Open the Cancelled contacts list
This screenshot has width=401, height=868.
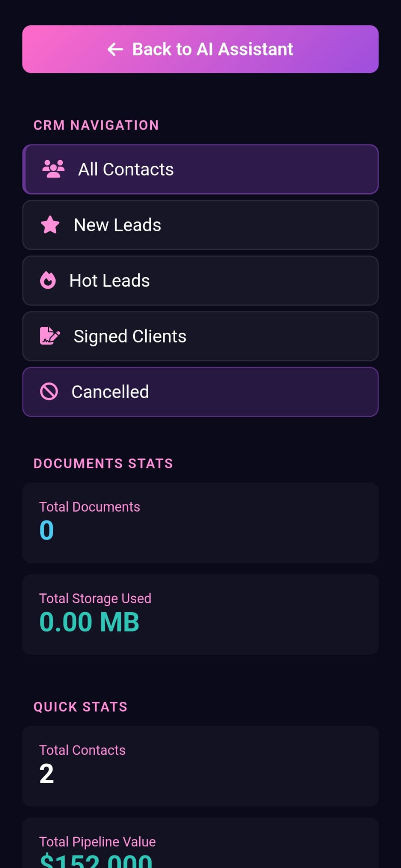pyautogui.click(x=200, y=392)
